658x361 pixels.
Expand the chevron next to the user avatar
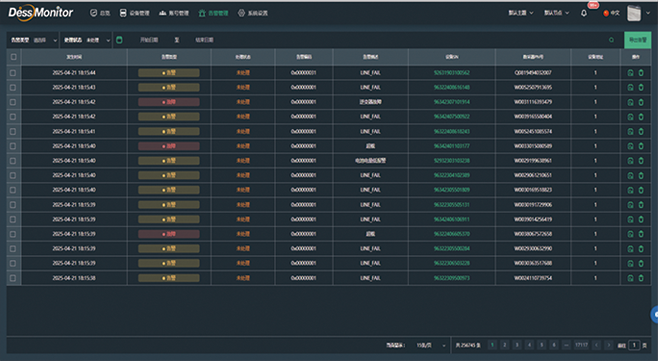[x=648, y=13]
